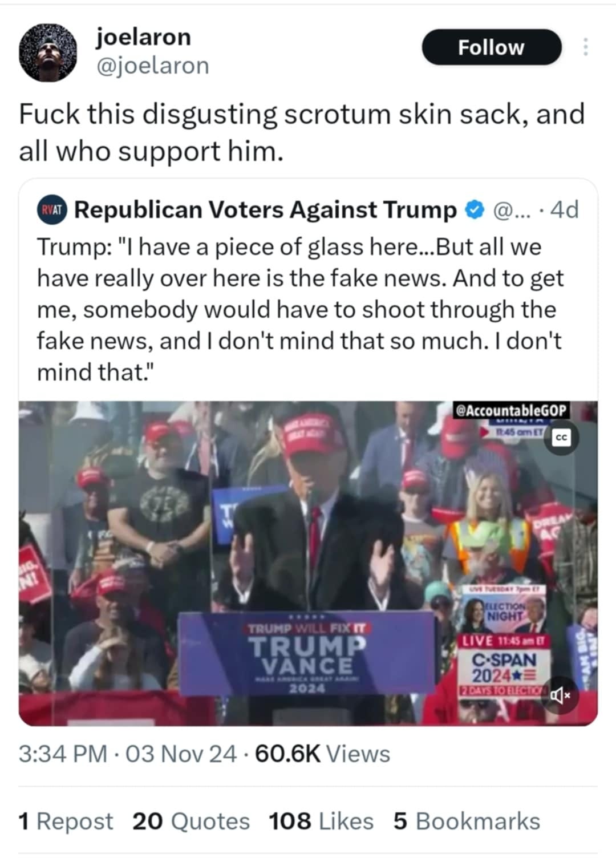Toggle closed captions CC on video
The image size is (616, 862).
(x=561, y=438)
